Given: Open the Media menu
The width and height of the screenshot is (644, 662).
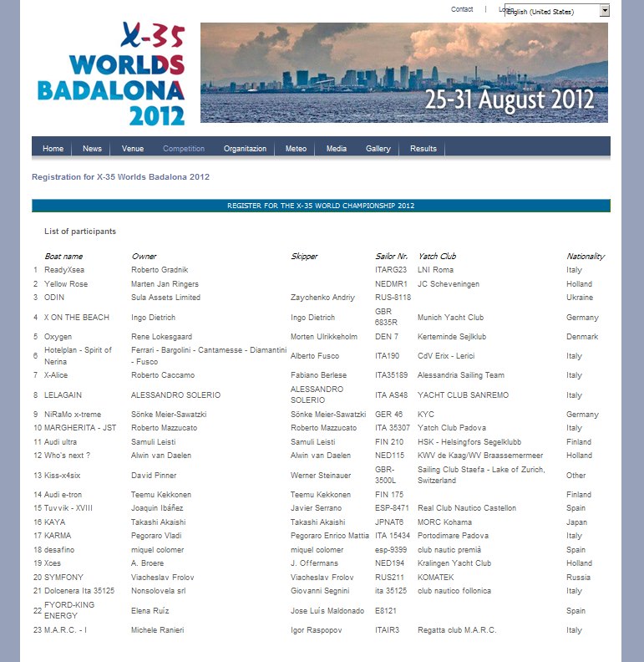Looking at the screenshot, I should pos(337,149).
